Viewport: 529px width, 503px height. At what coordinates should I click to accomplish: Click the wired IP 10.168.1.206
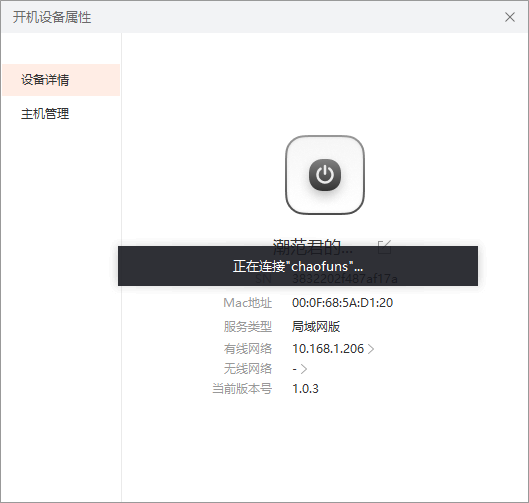click(x=328, y=349)
